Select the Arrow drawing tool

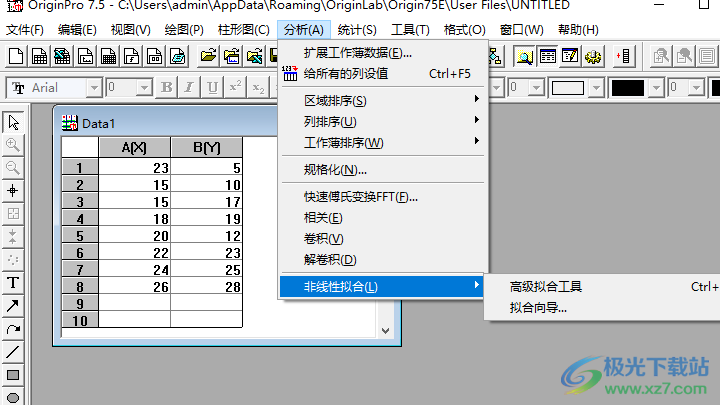(x=13, y=306)
